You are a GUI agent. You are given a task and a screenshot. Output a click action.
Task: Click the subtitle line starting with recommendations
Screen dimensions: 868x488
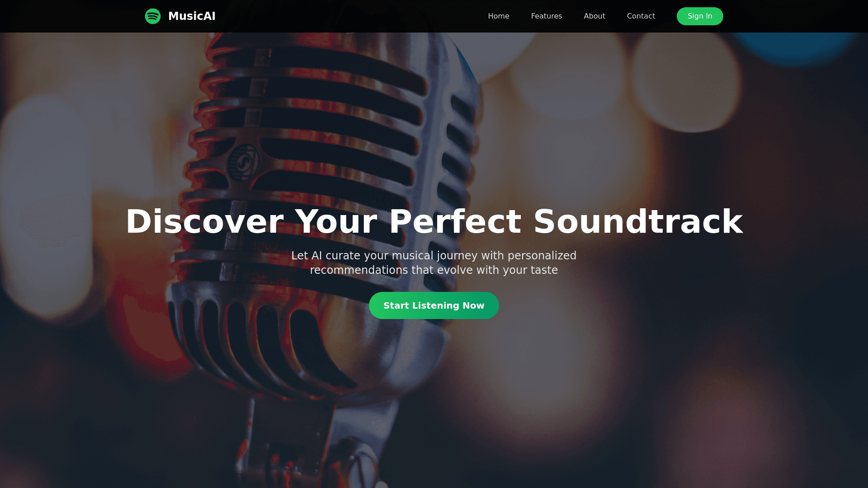[x=434, y=270]
